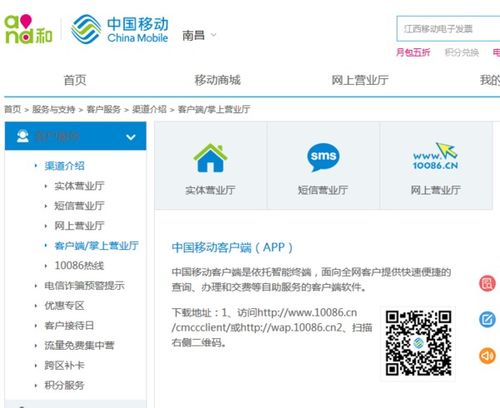Go to 首页 in main navigation
Screen dimensions: 500x408
75,80
